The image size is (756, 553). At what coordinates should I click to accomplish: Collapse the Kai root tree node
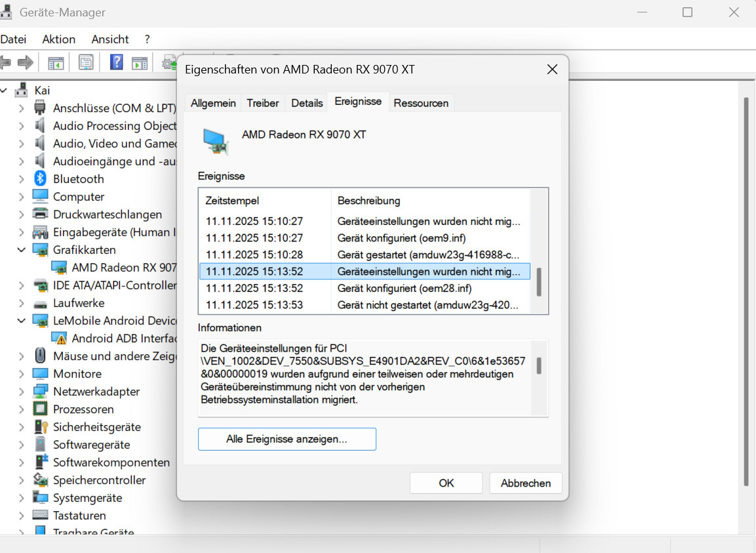coord(4,91)
